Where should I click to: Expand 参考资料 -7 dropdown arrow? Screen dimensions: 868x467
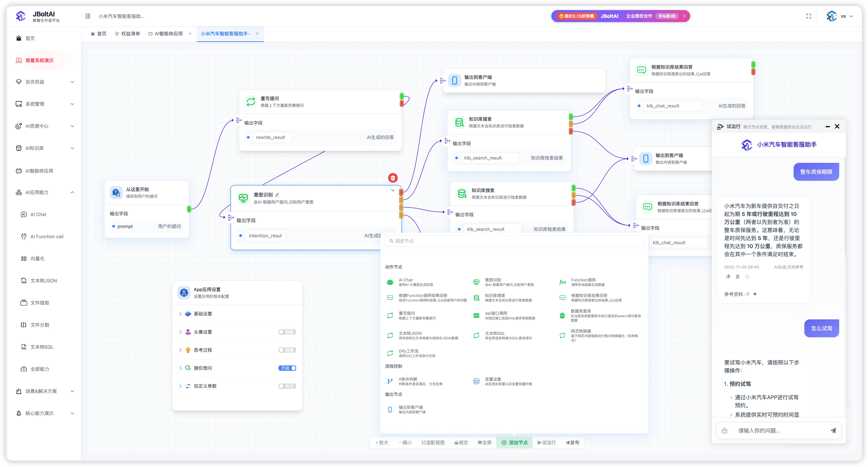click(x=755, y=294)
